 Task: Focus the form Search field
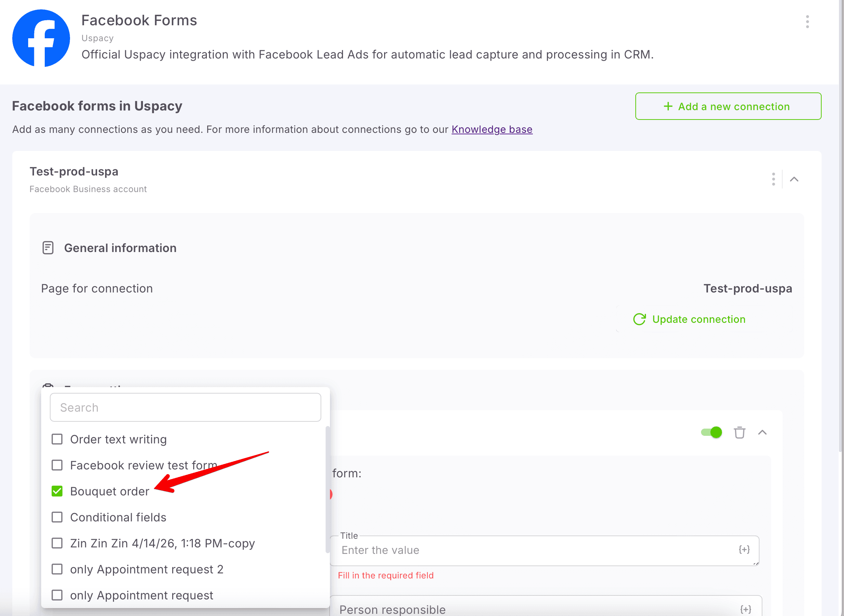185,408
